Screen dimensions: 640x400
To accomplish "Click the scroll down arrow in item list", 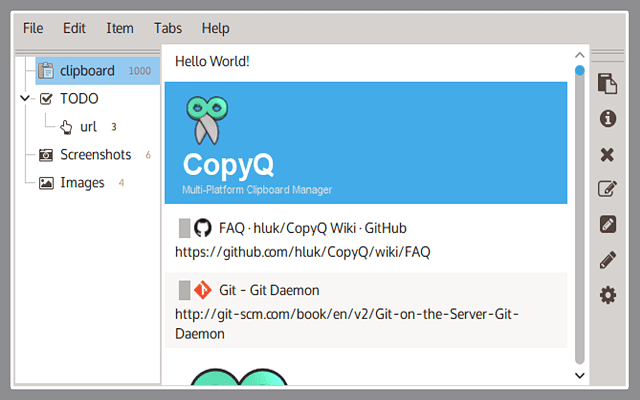I will [x=579, y=375].
